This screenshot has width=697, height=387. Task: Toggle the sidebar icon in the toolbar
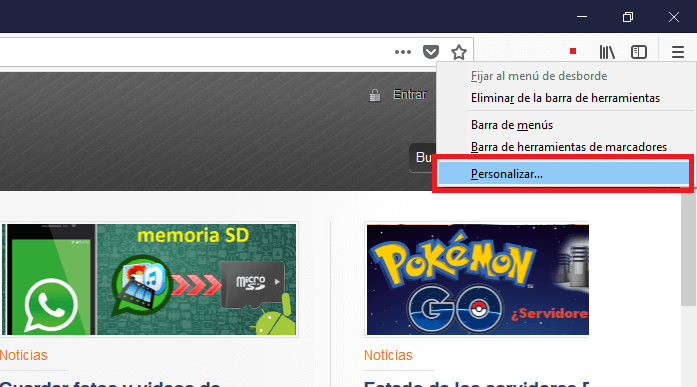tap(639, 52)
